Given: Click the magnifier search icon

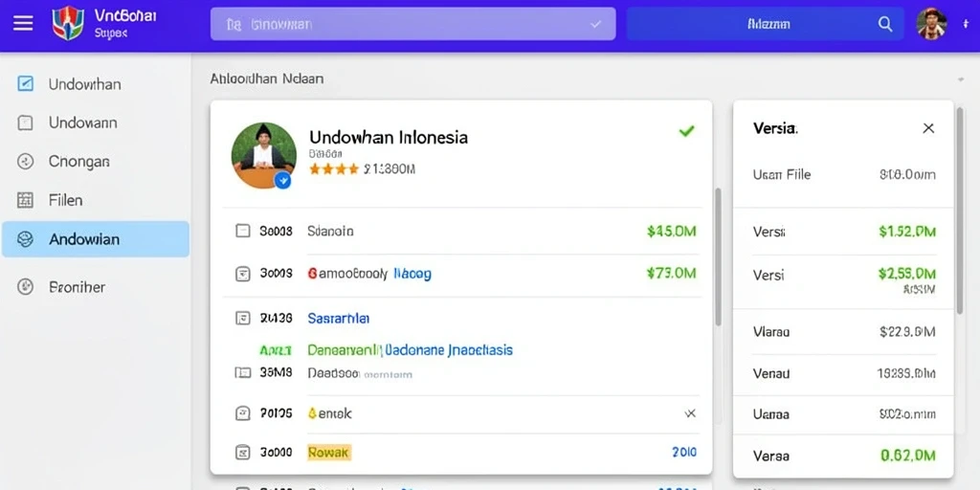Looking at the screenshot, I should pos(885,24).
